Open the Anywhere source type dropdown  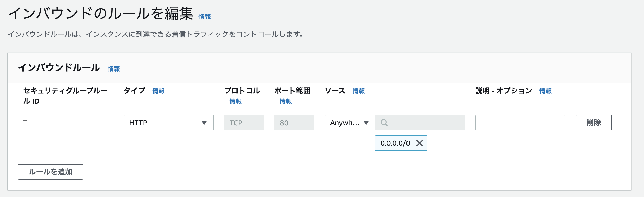coord(349,123)
